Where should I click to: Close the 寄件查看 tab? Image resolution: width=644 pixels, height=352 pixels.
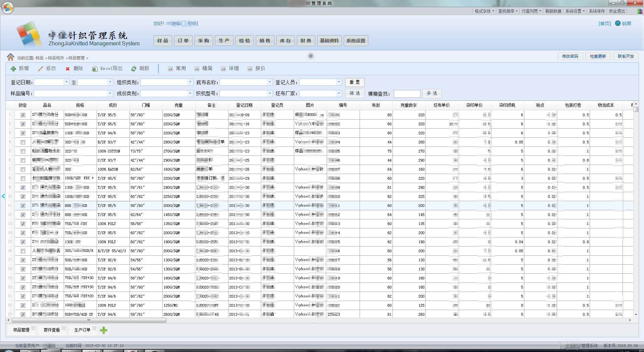click(x=64, y=328)
